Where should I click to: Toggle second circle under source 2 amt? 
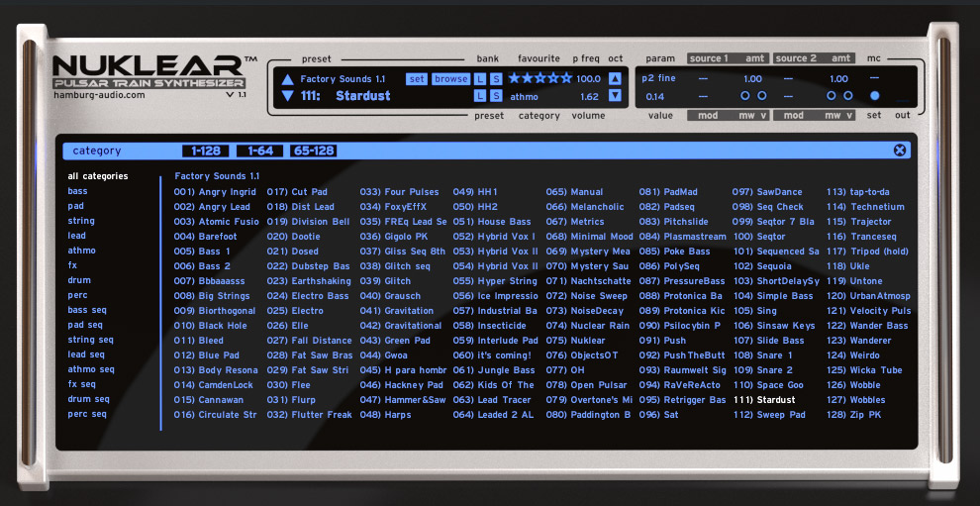coord(847,96)
